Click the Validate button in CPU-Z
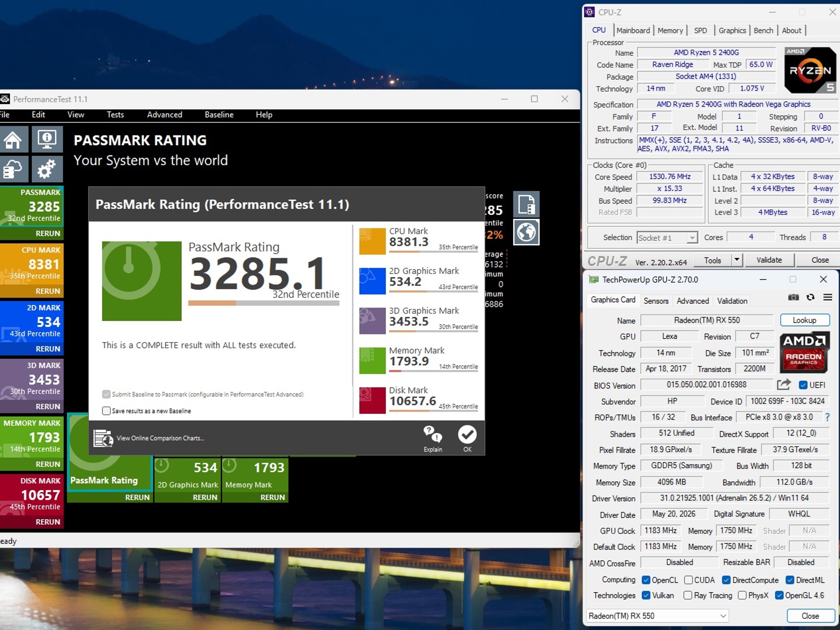This screenshot has height=630, width=840. tap(769, 260)
